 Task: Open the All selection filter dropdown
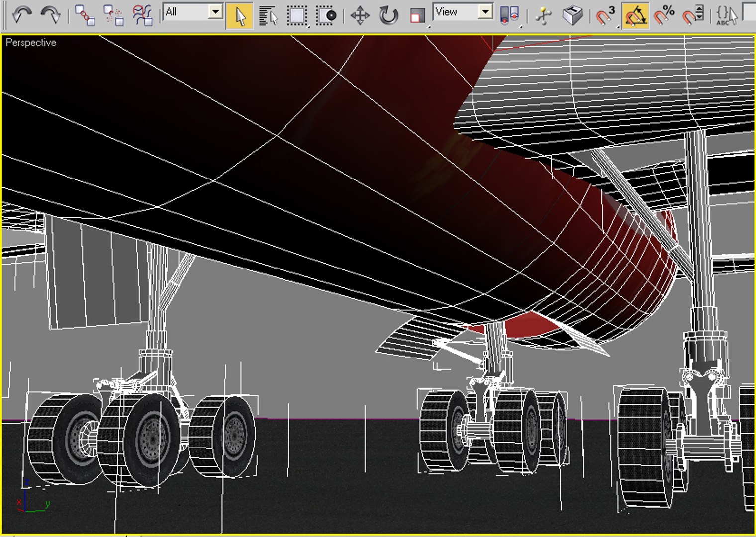(193, 12)
